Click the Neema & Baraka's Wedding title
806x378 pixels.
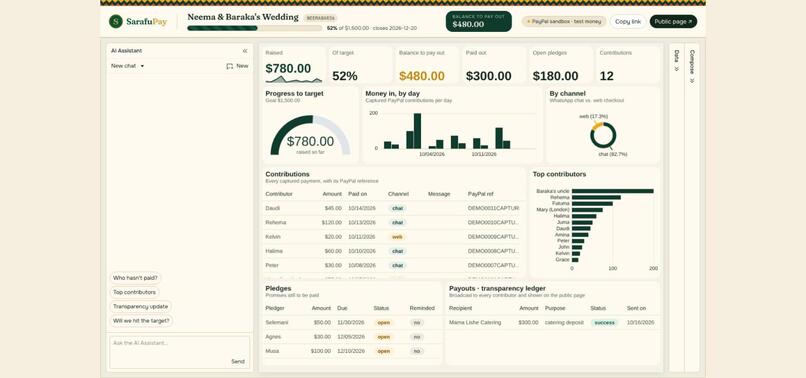243,17
